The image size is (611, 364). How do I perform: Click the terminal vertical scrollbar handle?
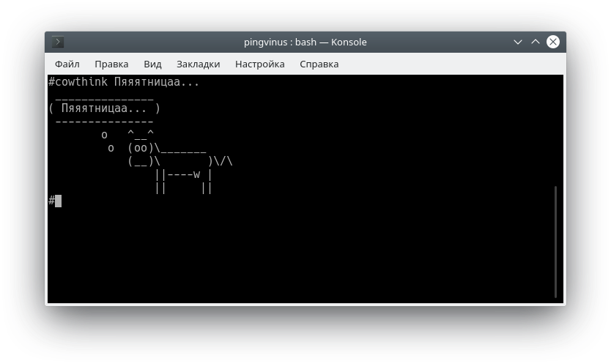pyautogui.click(x=556, y=242)
